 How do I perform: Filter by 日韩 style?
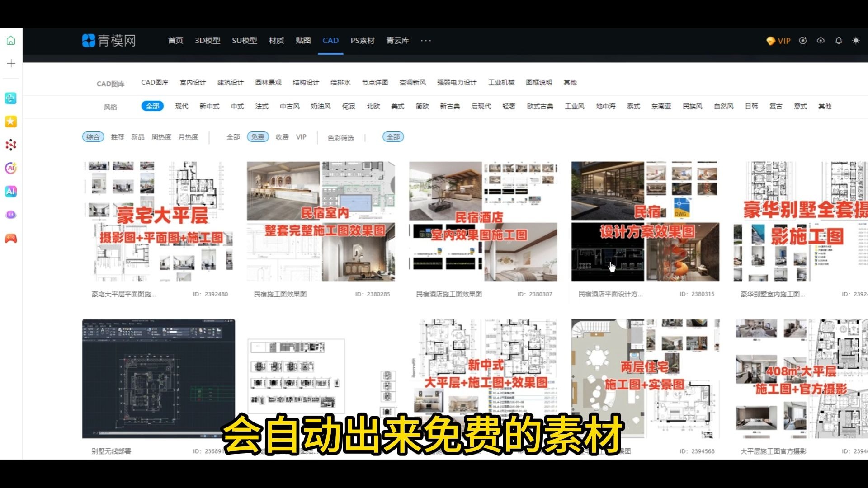pyautogui.click(x=752, y=106)
